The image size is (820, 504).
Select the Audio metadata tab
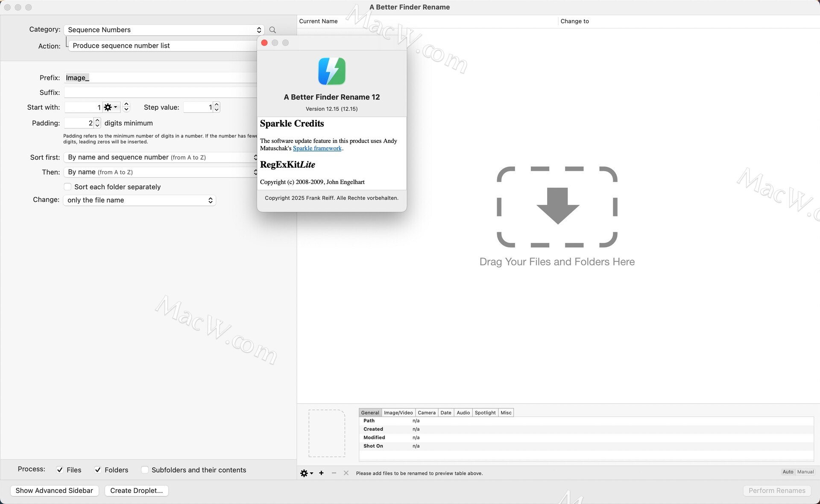pos(463,413)
